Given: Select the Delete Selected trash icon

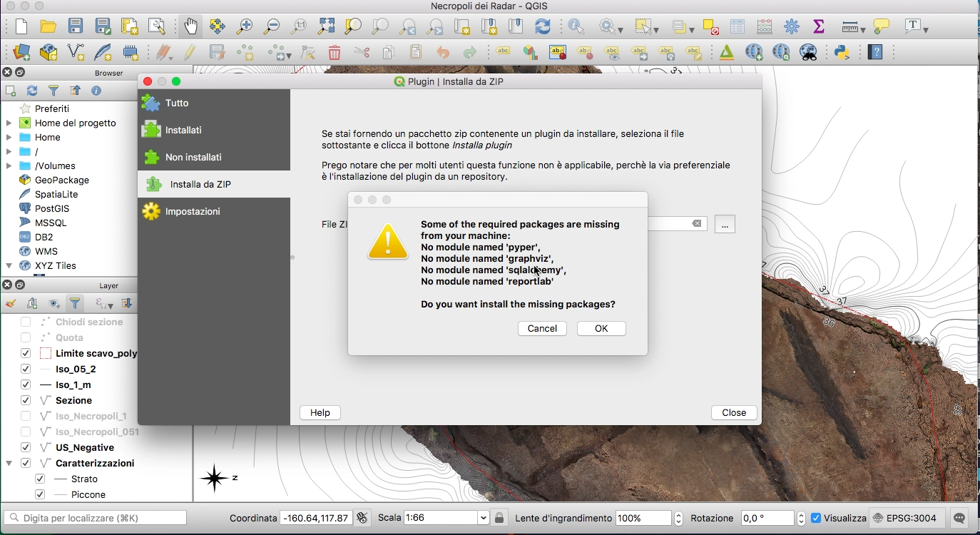Looking at the screenshot, I should pos(334,51).
